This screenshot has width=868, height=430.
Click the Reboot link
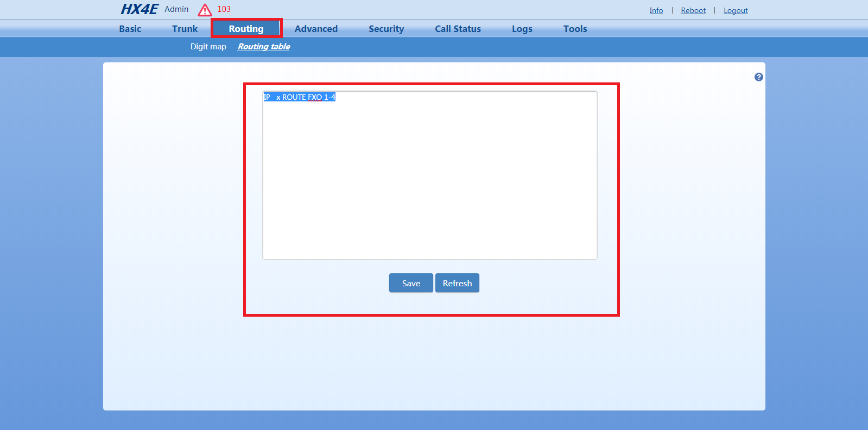(693, 10)
